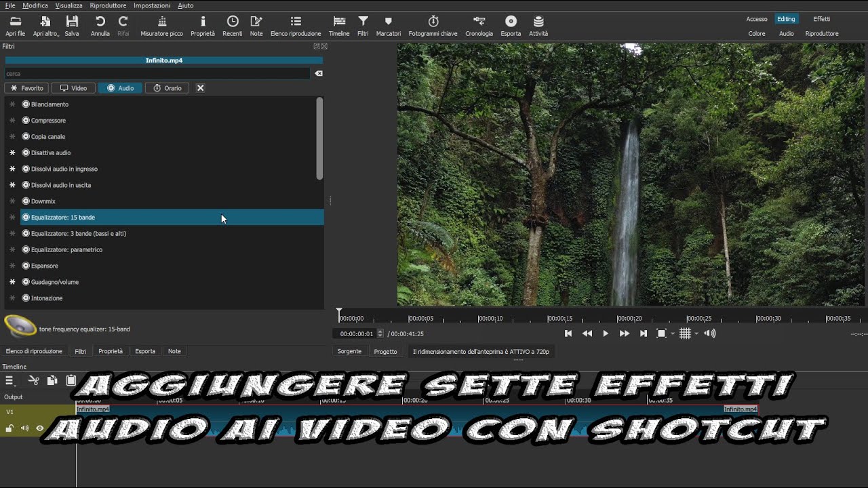The height and width of the screenshot is (488, 868).
Task: Show Orario time filters category
Action: [x=167, y=88]
